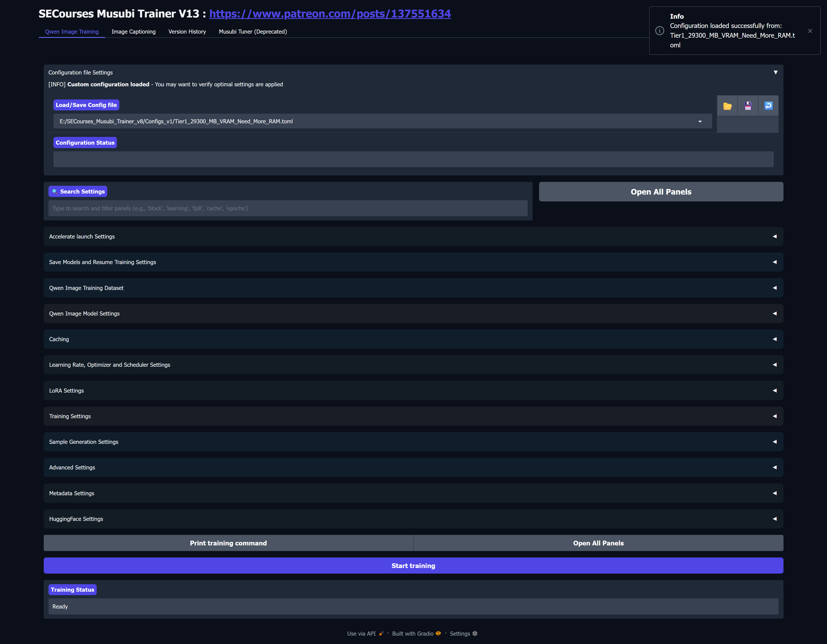Click into the Search Settings input field
The height and width of the screenshot is (644, 827).
coord(288,209)
